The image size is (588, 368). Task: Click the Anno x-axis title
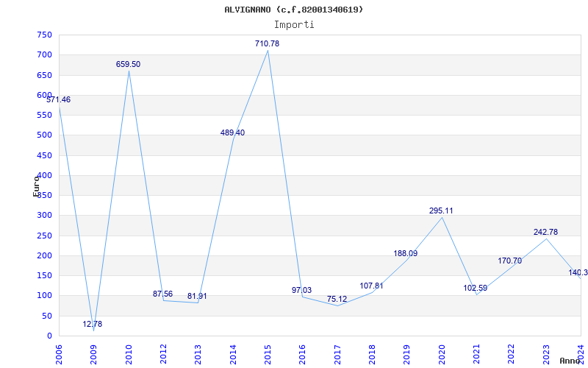point(570,361)
